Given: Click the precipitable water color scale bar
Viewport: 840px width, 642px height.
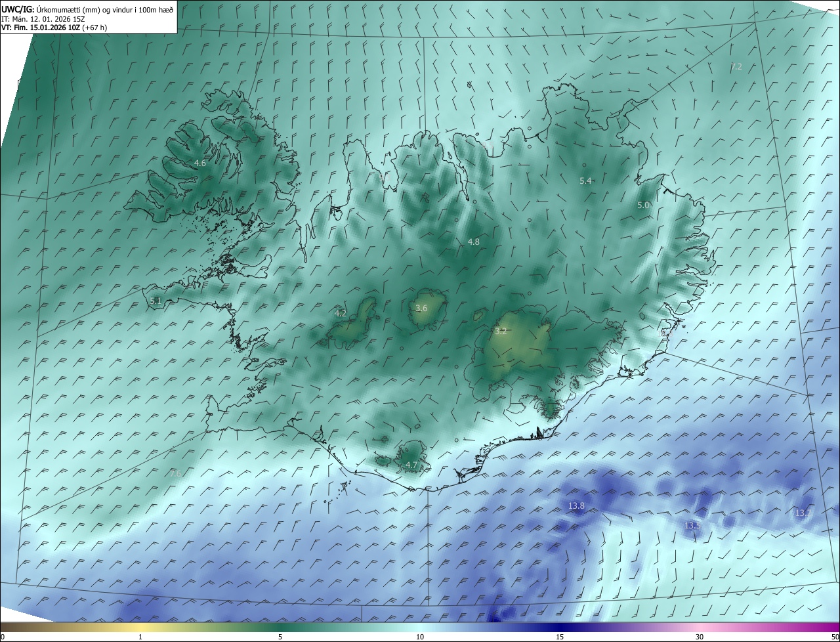Looking at the screenshot, I should pyautogui.click(x=420, y=627).
